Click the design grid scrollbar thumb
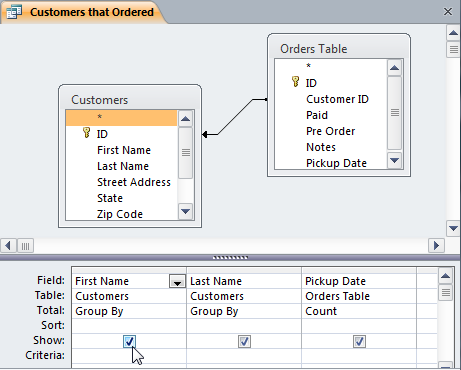The width and height of the screenshot is (461, 370). pos(445,293)
